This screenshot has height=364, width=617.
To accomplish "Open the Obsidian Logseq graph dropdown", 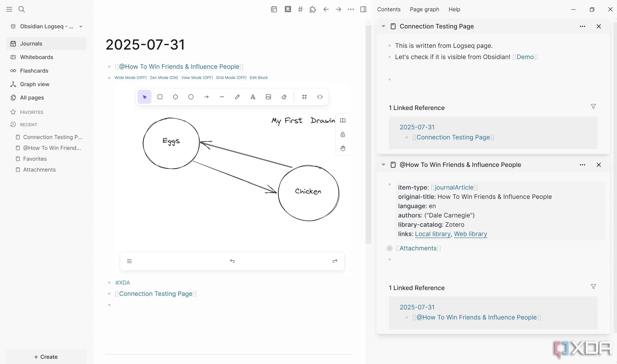I will [x=46, y=27].
